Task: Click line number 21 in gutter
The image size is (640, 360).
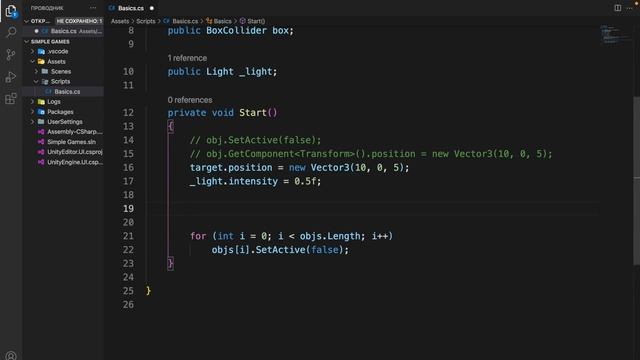Action: click(129, 236)
